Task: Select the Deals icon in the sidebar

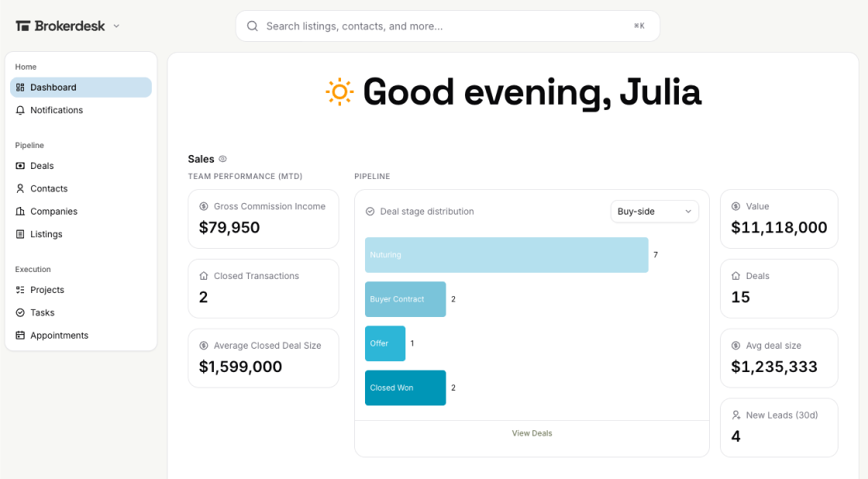Action: [x=19, y=166]
